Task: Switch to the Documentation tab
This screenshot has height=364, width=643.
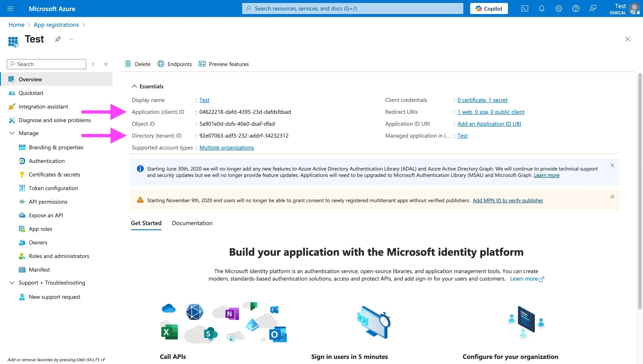Action: point(192,223)
